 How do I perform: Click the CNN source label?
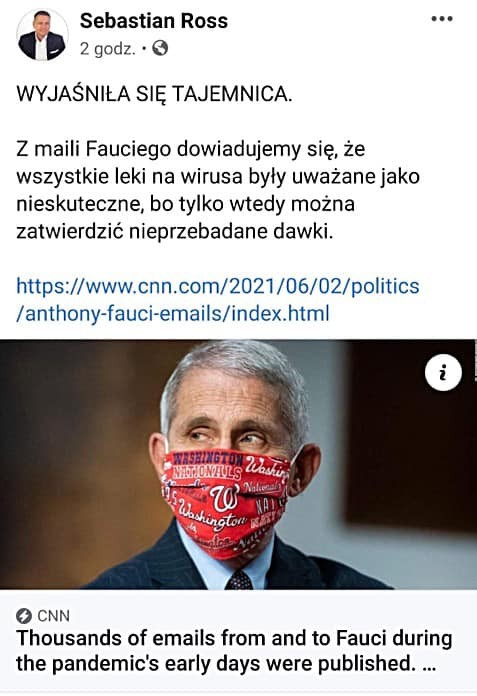point(54,616)
